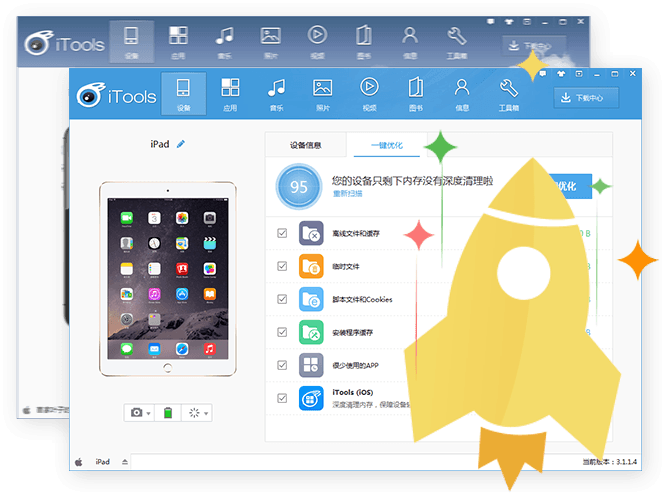This screenshot has height=495, width=665.
Task: Click the Apple logo in front status bar
Action: click(x=78, y=462)
